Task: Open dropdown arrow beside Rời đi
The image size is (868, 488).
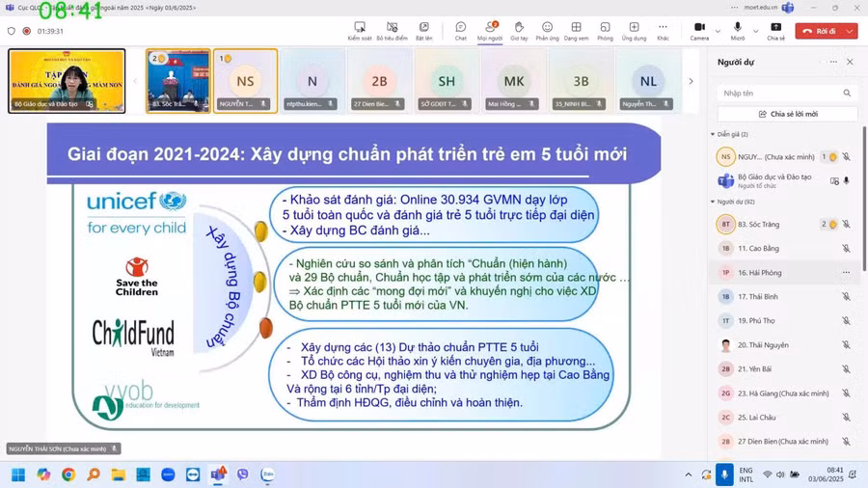Action: click(x=850, y=31)
